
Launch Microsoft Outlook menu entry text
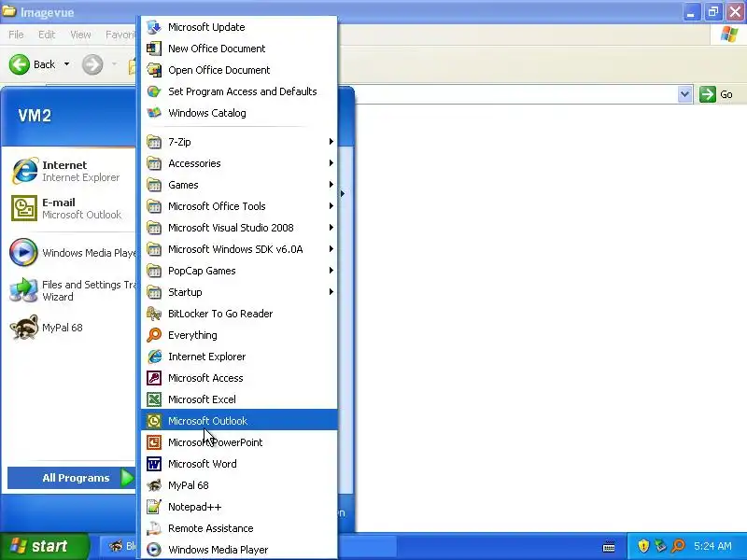[x=207, y=421]
